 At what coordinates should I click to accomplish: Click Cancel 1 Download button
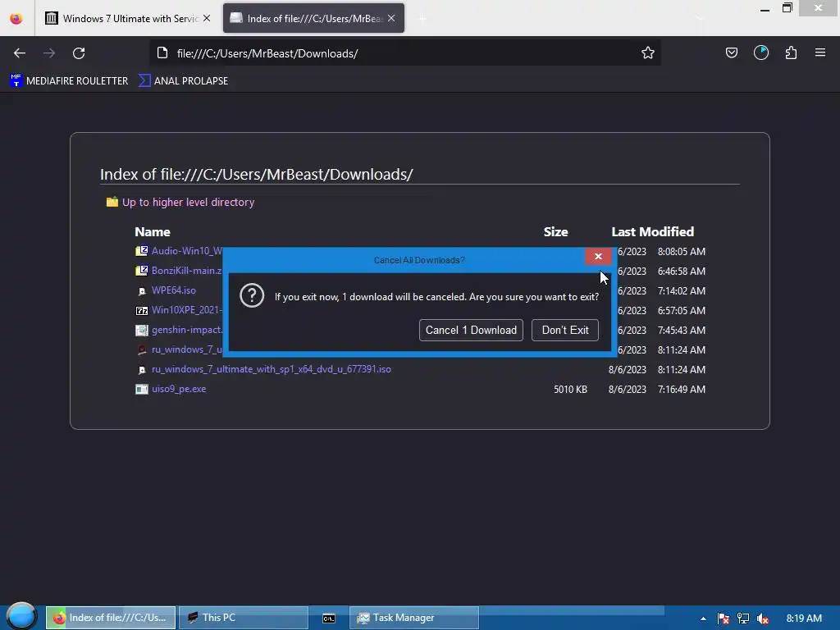[x=471, y=330]
